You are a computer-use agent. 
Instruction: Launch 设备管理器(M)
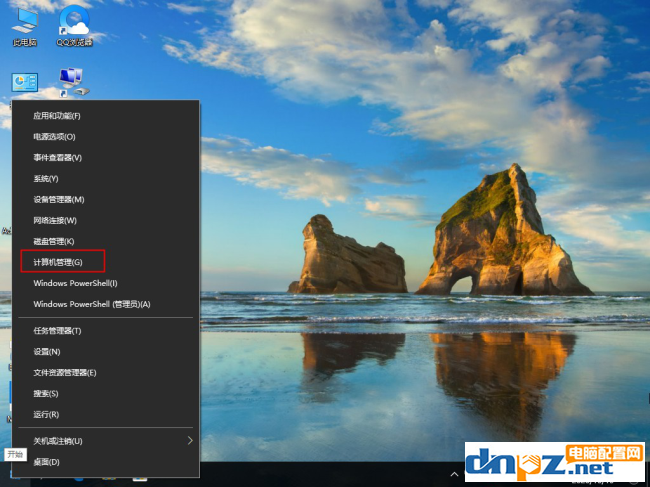pyautogui.click(x=106, y=199)
